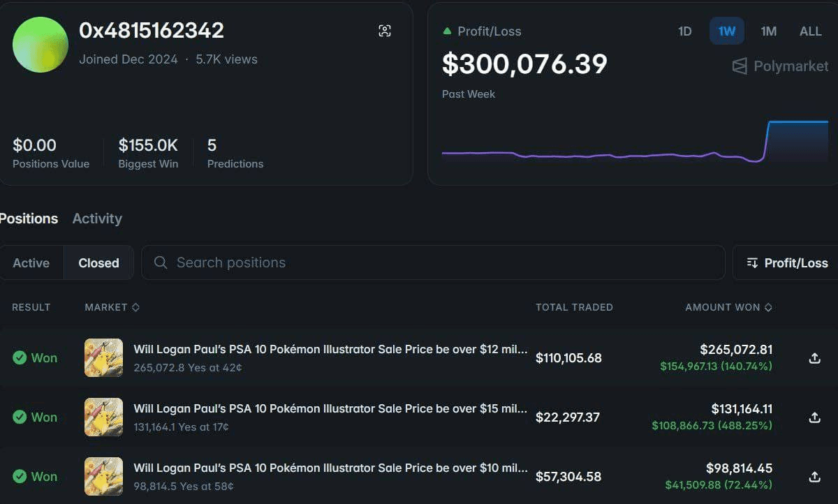Click the green circular profile avatar

click(41, 45)
